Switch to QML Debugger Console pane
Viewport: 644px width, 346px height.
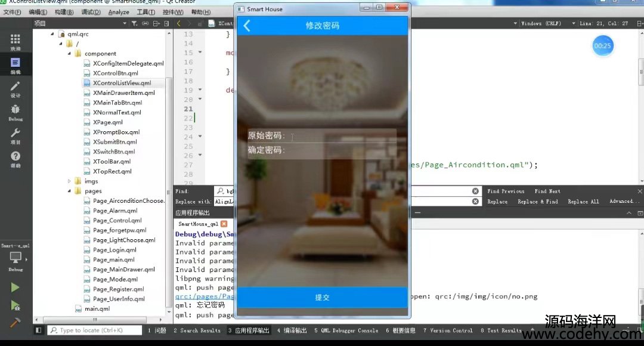coord(346,330)
